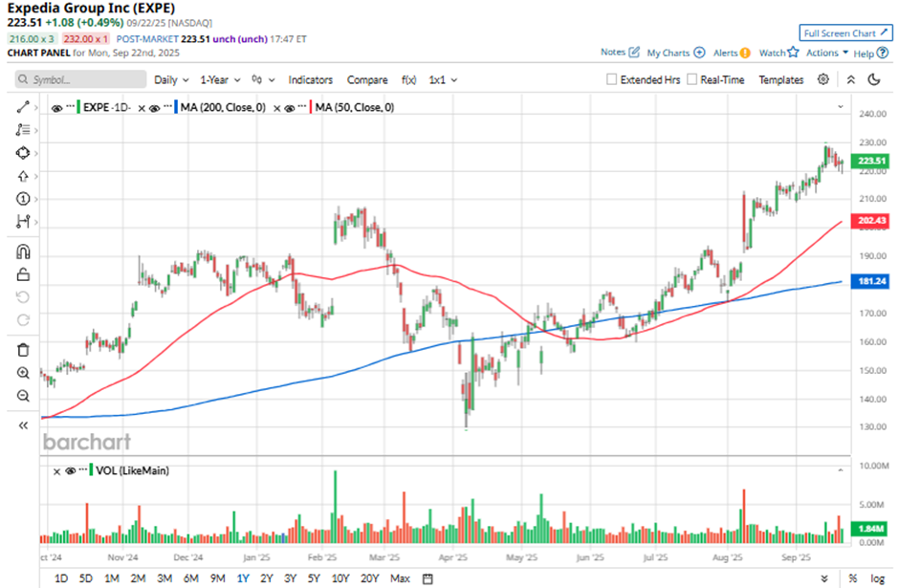Toggle log scale button
Screen dimensions: 899x588
tap(877, 578)
